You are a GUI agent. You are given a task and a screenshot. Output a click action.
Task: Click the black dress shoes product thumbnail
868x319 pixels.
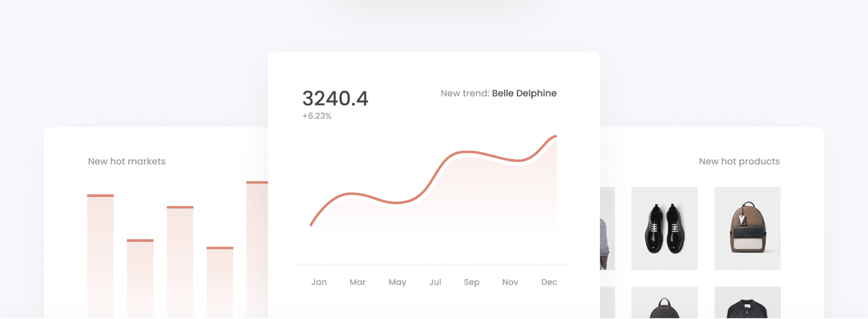pyautogui.click(x=665, y=228)
